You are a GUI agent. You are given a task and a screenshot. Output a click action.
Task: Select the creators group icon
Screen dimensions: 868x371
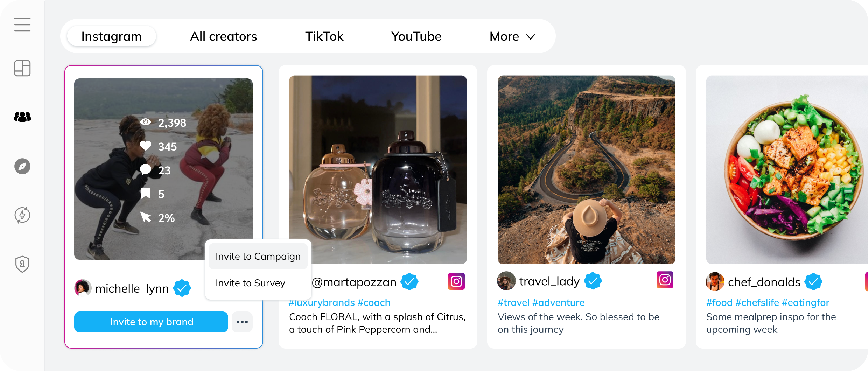click(22, 117)
